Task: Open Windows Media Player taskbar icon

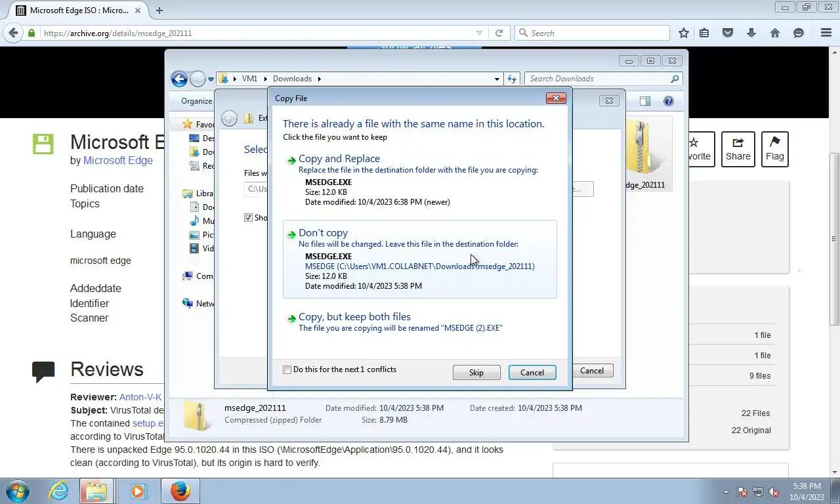Action: tap(138, 491)
